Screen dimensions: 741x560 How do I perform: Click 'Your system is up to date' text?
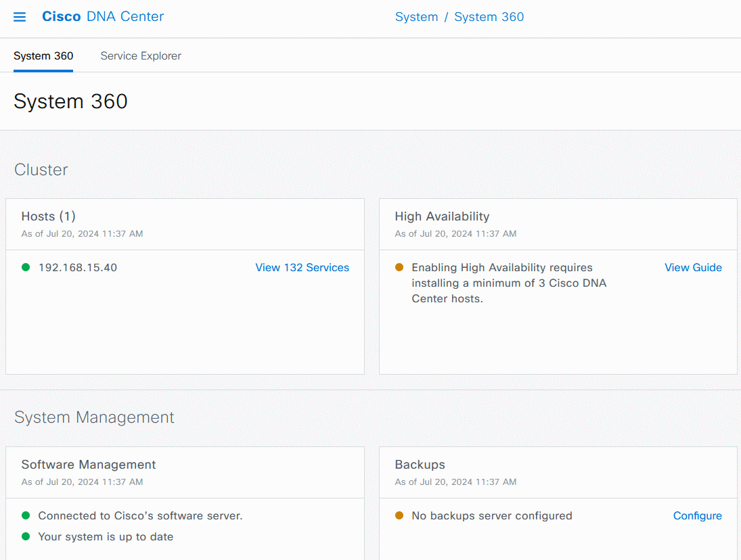coord(106,536)
